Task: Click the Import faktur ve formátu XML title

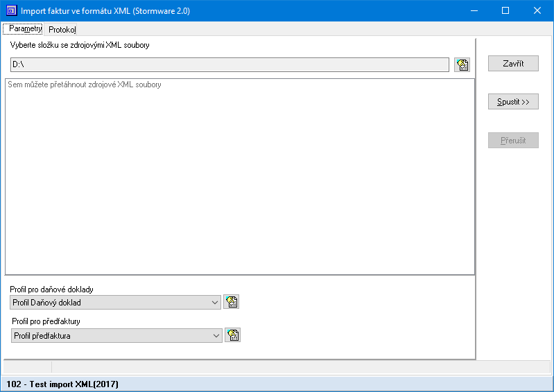Action: pos(105,10)
